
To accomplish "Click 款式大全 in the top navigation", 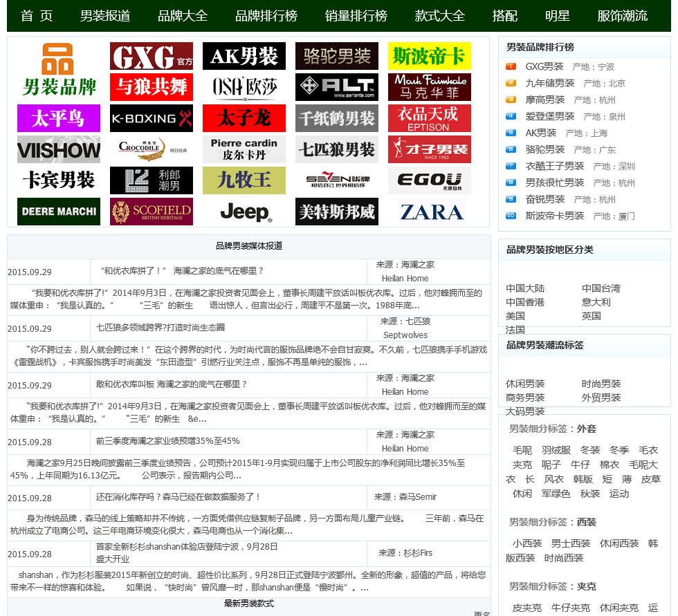I will pyautogui.click(x=440, y=16).
